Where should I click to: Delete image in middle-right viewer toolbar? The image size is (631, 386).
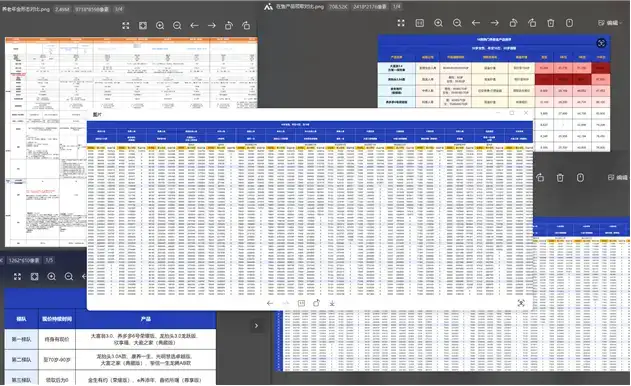click(560, 178)
